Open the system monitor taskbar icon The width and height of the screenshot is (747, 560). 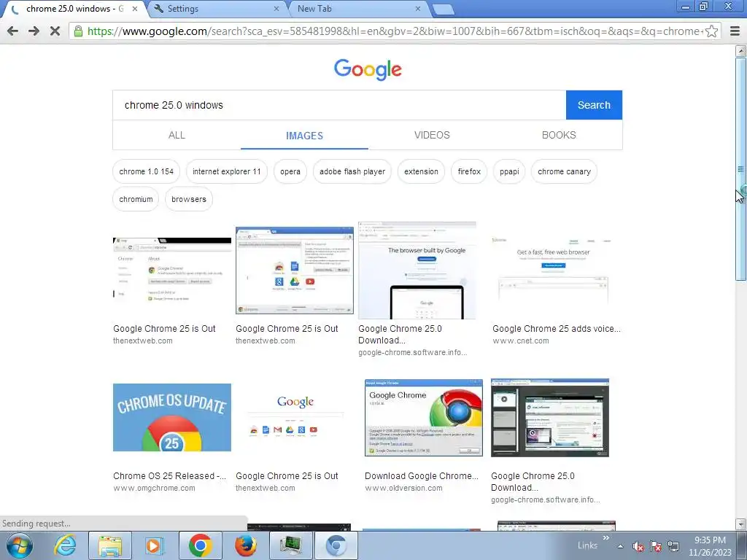coord(291,545)
